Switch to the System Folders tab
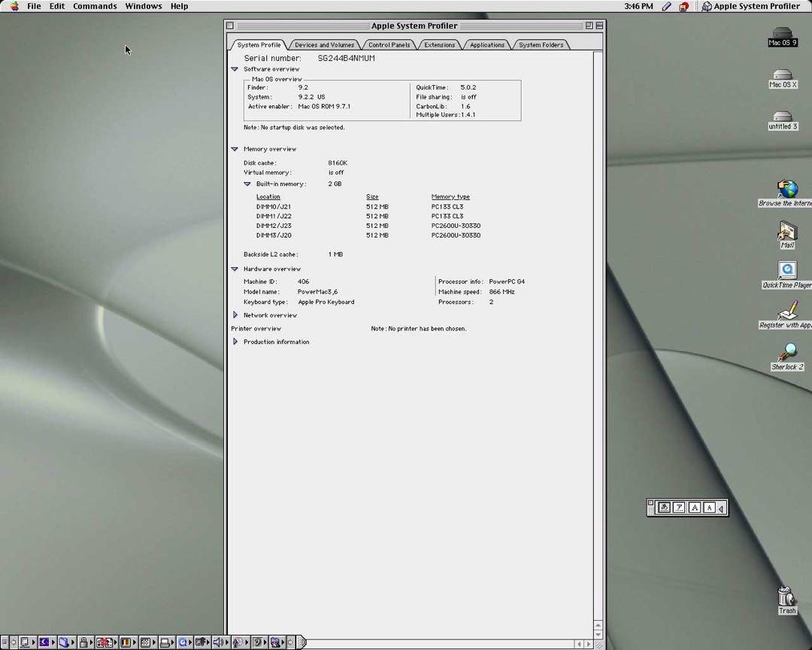This screenshot has width=812, height=650. click(x=541, y=45)
